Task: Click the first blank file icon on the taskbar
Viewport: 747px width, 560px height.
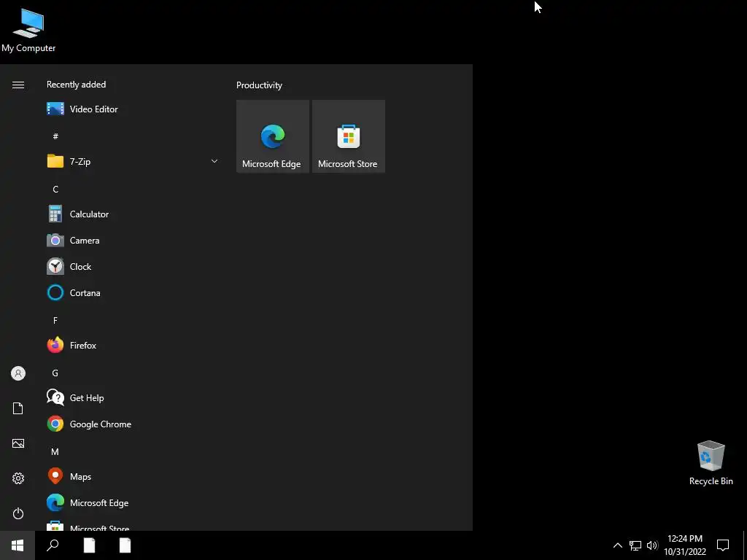Action: coord(89,545)
